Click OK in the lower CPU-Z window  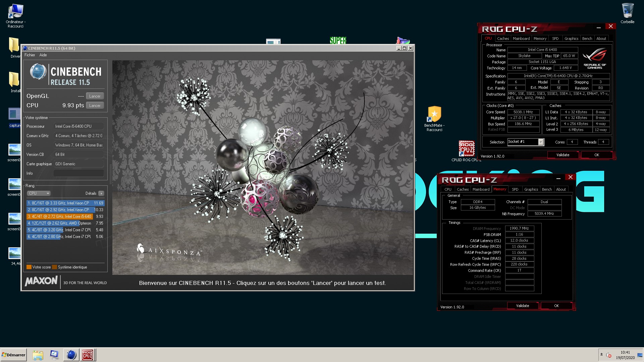pyautogui.click(x=556, y=306)
